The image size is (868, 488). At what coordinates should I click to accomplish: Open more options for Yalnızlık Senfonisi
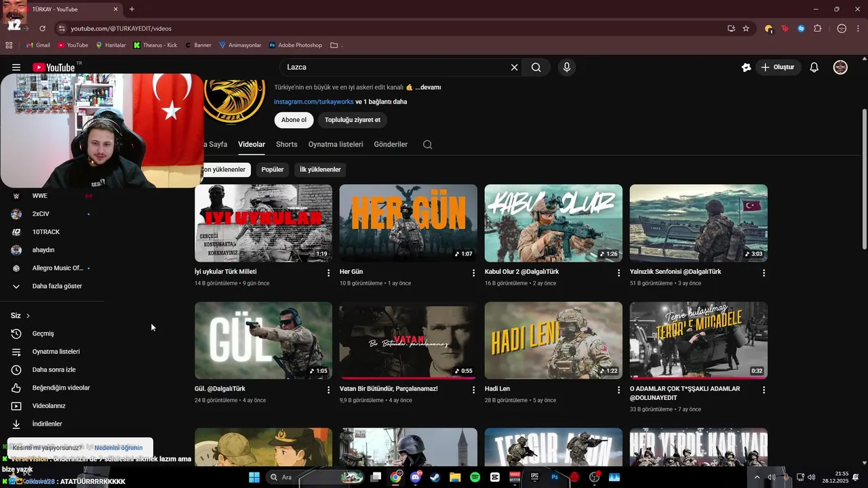click(764, 272)
